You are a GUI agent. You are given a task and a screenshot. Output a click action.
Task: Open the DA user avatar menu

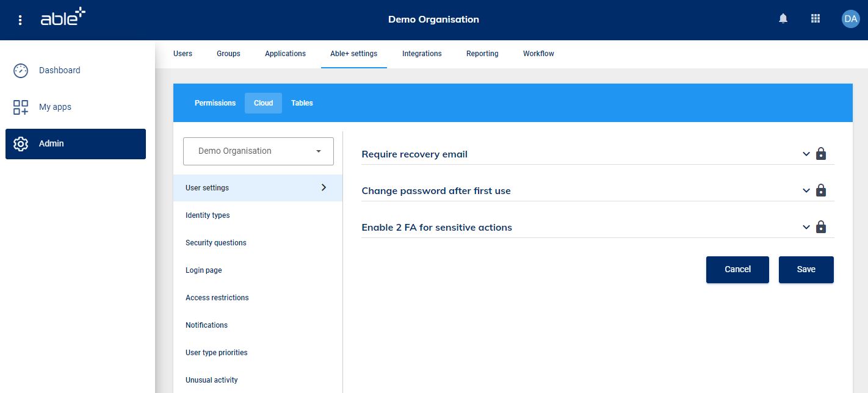(850, 19)
